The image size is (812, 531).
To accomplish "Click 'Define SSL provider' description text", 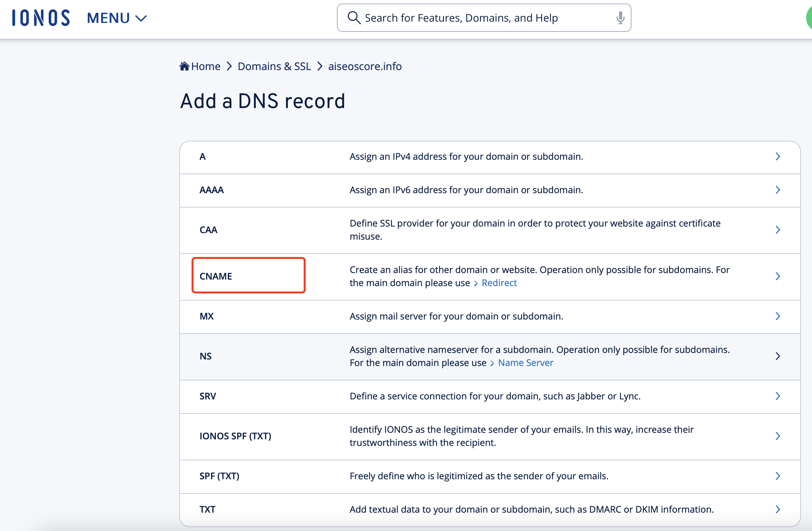I will click(535, 230).
